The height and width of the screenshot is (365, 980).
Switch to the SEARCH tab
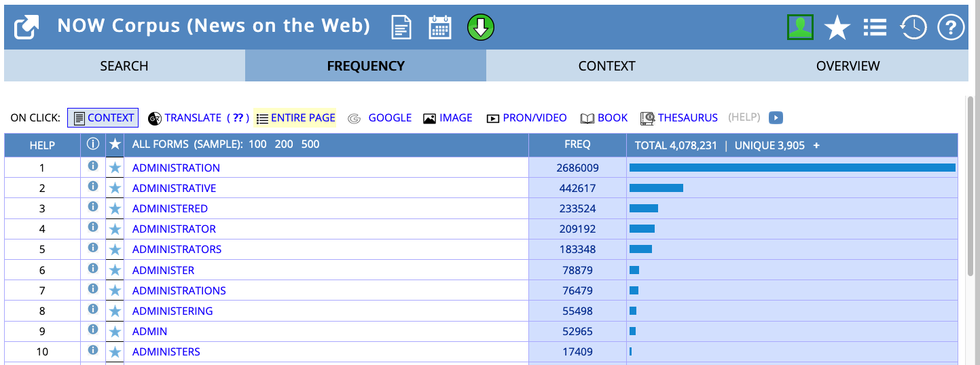pos(124,66)
